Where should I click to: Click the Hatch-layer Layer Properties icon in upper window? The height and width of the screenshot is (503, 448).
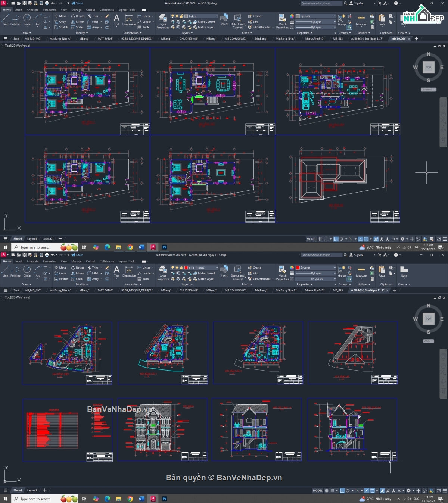pos(163,21)
